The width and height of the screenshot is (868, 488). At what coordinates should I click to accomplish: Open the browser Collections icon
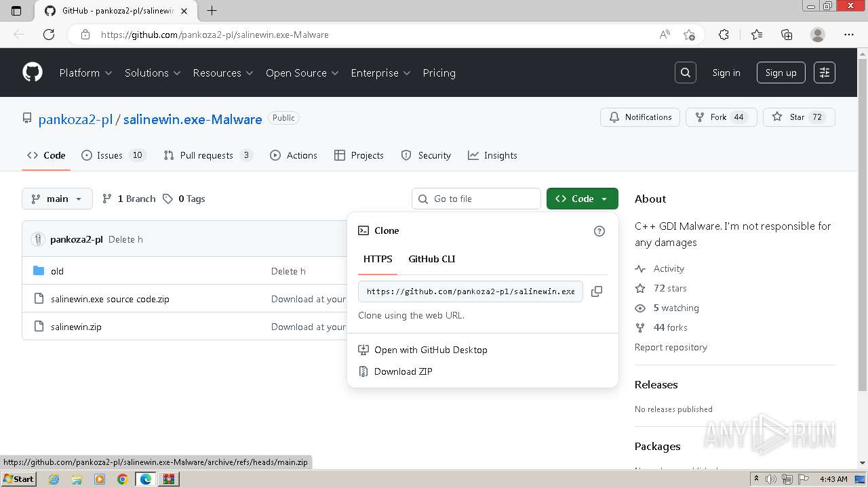(787, 35)
